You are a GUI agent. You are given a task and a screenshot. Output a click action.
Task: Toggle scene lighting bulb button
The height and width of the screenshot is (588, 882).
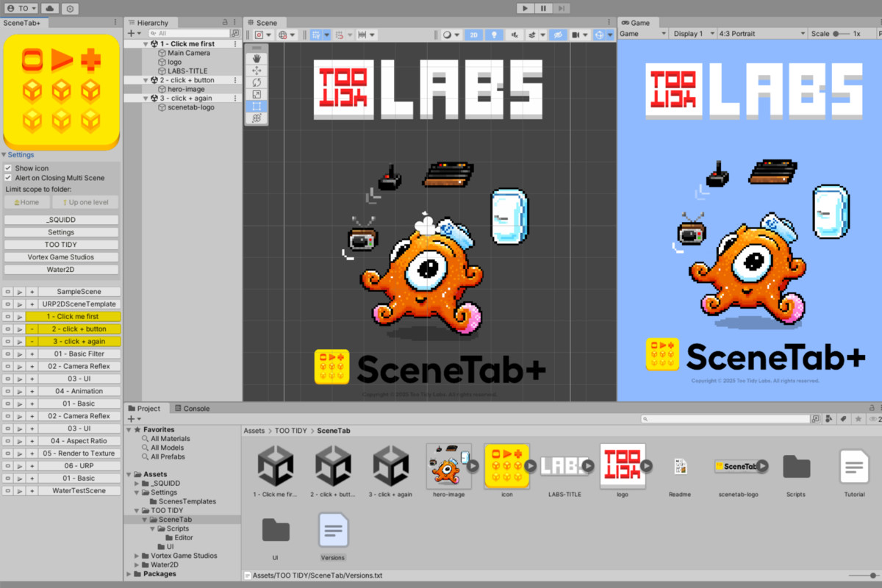pyautogui.click(x=494, y=35)
